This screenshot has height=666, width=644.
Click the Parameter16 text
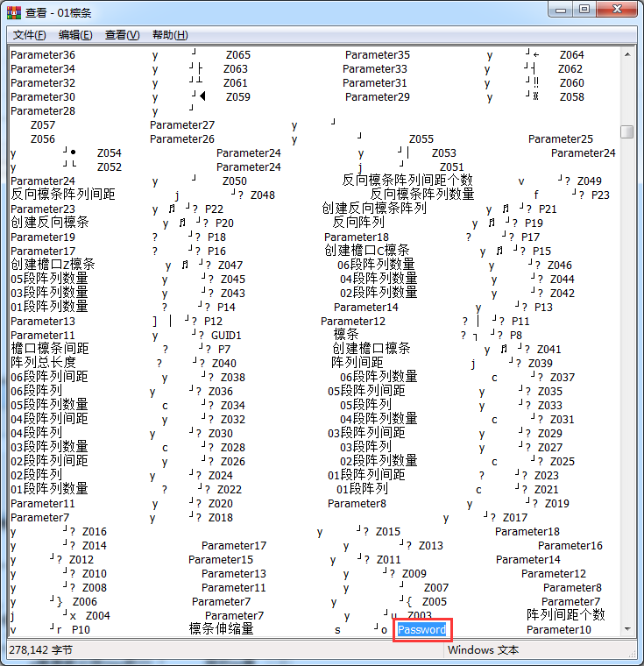[x=570, y=545]
